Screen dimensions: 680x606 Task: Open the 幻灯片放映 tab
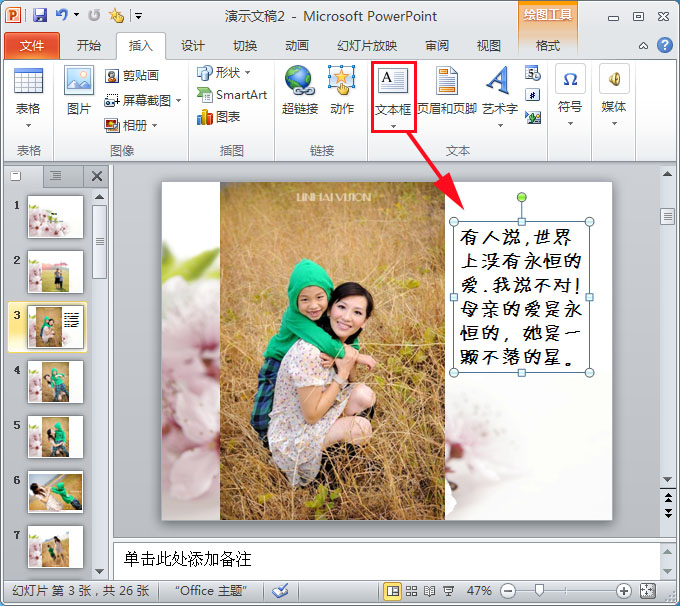point(367,46)
